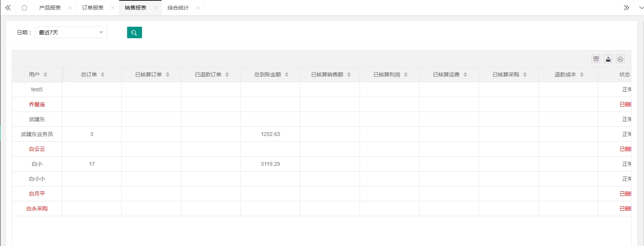This screenshot has height=246, width=644.
Task: Switch to the 产品报表 tab
Action: coord(50,8)
